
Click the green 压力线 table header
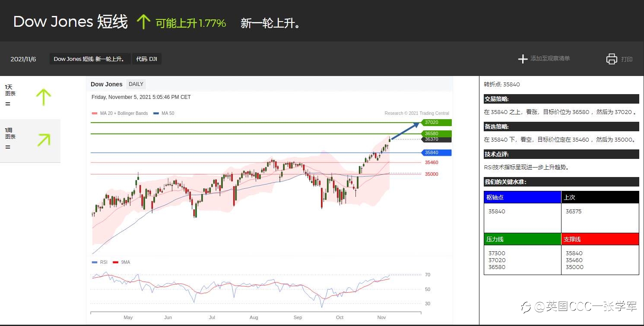coord(523,239)
